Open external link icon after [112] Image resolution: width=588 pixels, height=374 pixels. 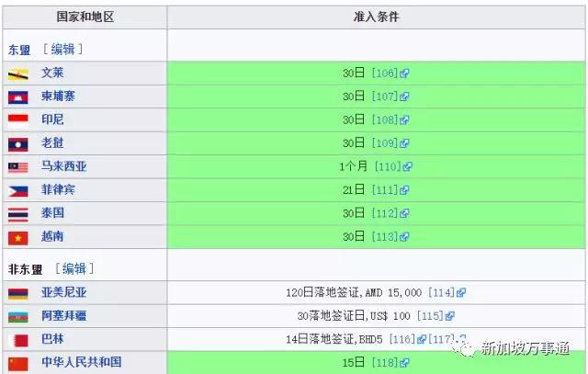(404, 214)
